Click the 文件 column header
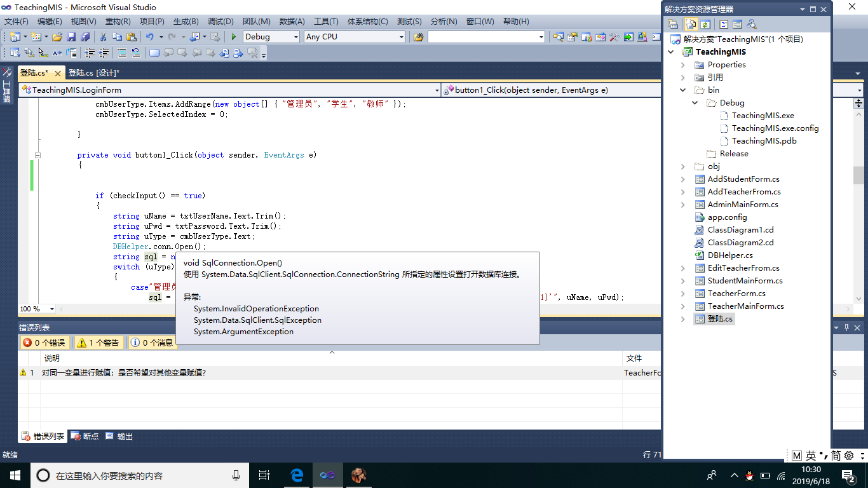The height and width of the screenshot is (488, 868). pyautogui.click(x=634, y=359)
